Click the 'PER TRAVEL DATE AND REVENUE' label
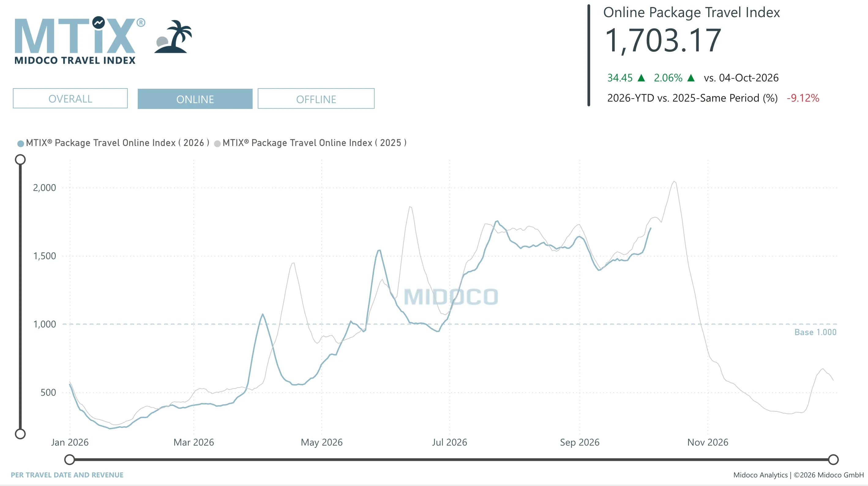Screen dimensions: 868x486 pos(67,475)
